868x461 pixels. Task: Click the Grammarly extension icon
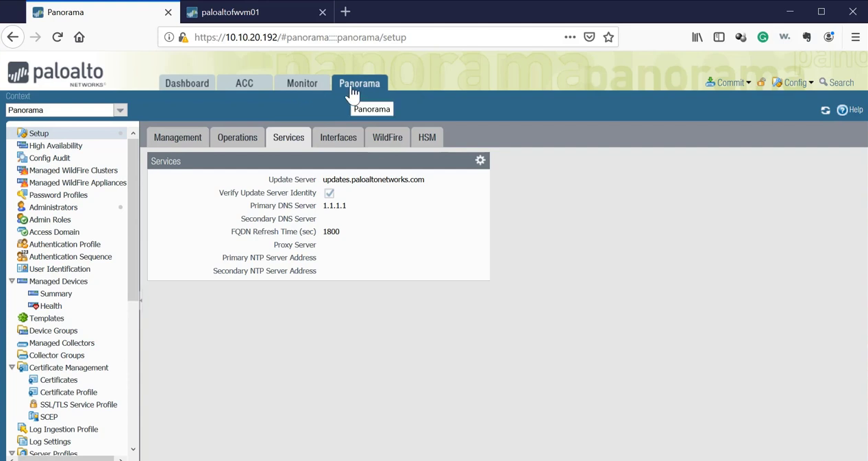click(x=762, y=37)
